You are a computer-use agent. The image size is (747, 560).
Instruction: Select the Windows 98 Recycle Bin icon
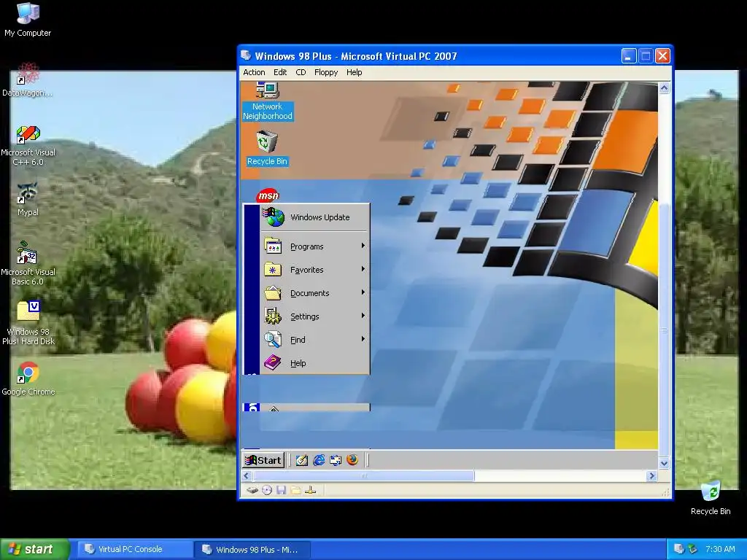coord(267,149)
